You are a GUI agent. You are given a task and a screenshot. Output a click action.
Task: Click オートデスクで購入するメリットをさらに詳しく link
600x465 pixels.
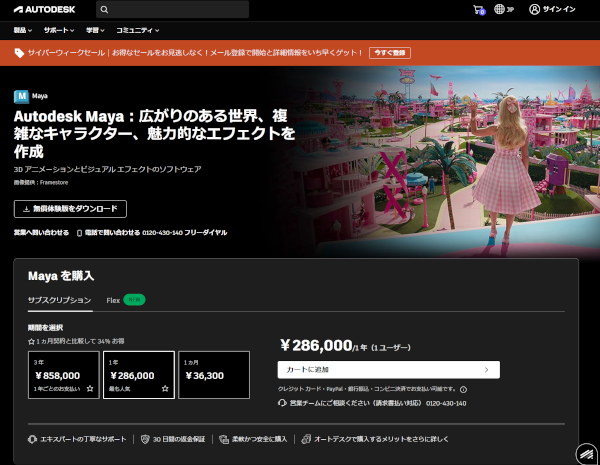click(375, 439)
